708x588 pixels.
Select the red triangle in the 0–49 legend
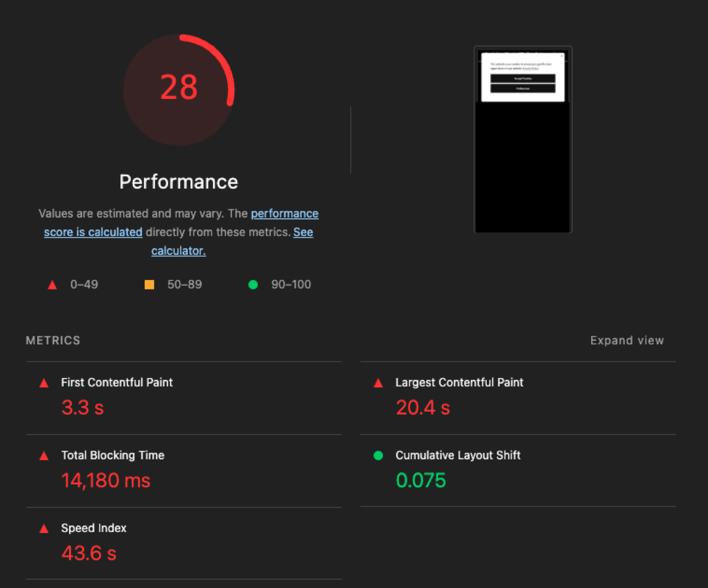click(52, 284)
